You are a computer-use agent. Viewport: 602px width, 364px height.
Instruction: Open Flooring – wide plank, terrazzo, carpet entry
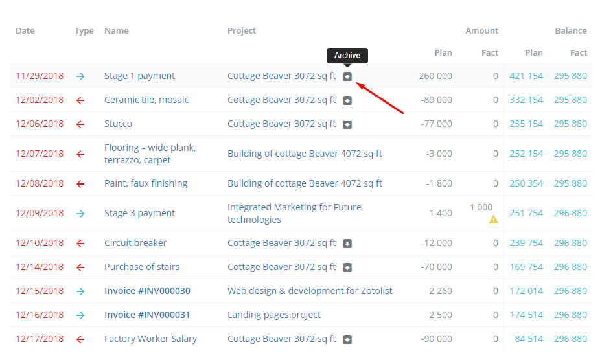(150, 154)
